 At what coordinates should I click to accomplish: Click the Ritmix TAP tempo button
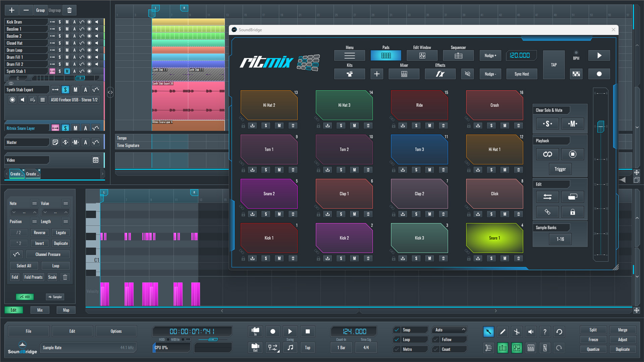553,65
